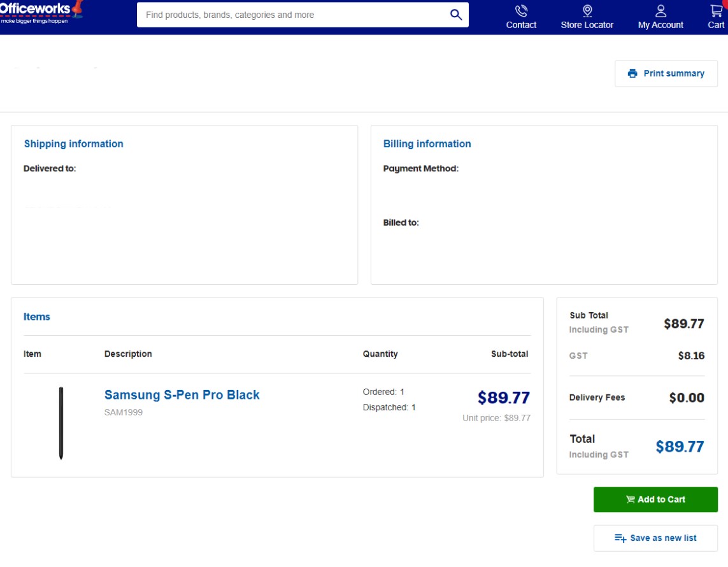
Task: Open the Cart icon
Action: [x=716, y=11]
